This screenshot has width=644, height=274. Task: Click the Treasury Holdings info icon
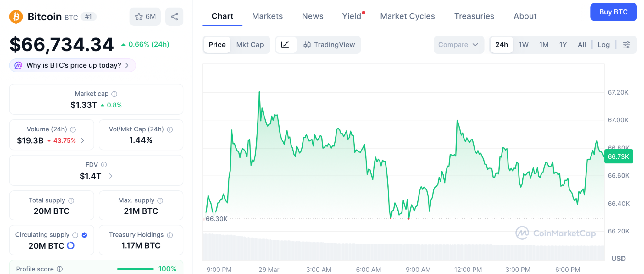(x=170, y=235)
